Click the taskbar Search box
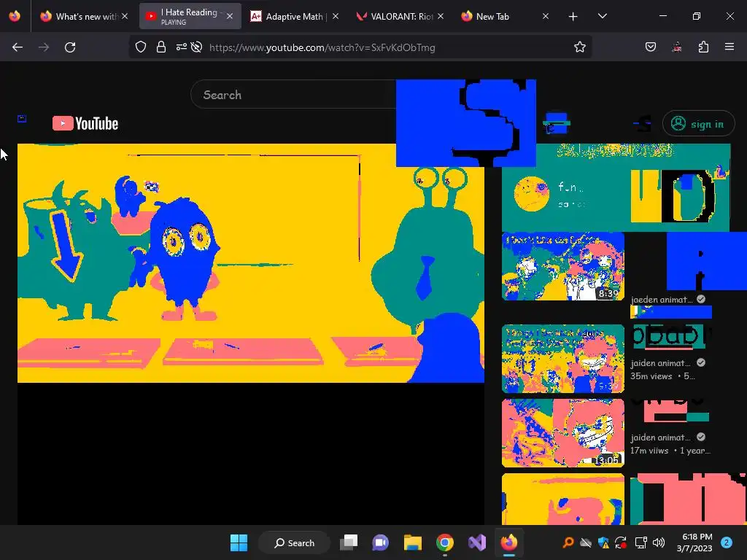 (x=294, y=542)
